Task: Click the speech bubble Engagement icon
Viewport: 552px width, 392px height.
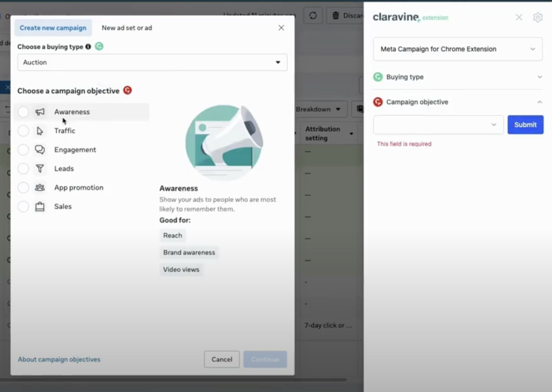Action: pos(40,149)
